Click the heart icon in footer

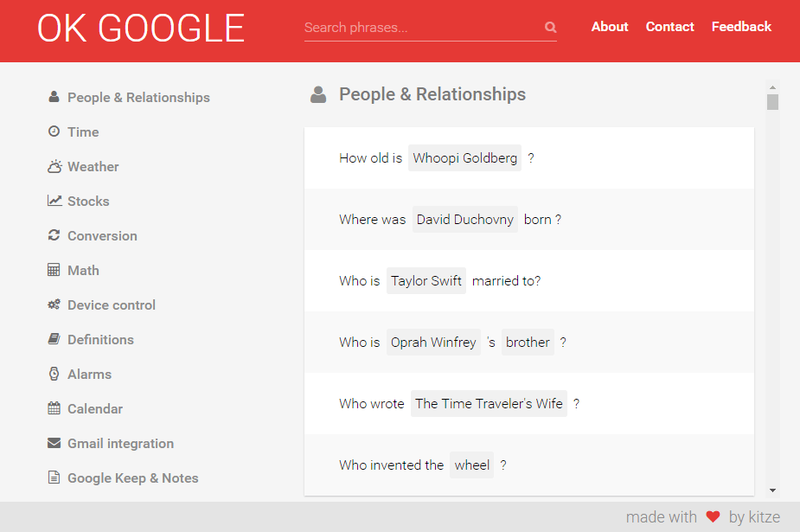[x=713, y=517]
